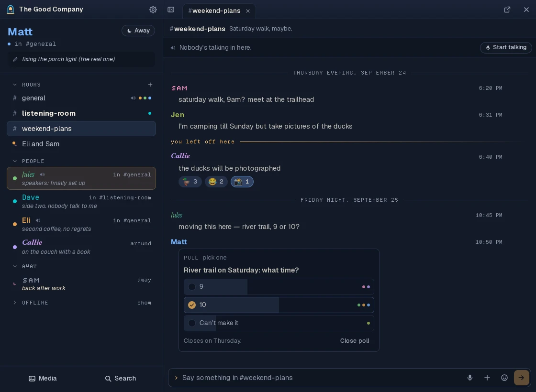Select poll option 10
The width and height of the screenshot is (536, 392).
click(x=279, y=305)
